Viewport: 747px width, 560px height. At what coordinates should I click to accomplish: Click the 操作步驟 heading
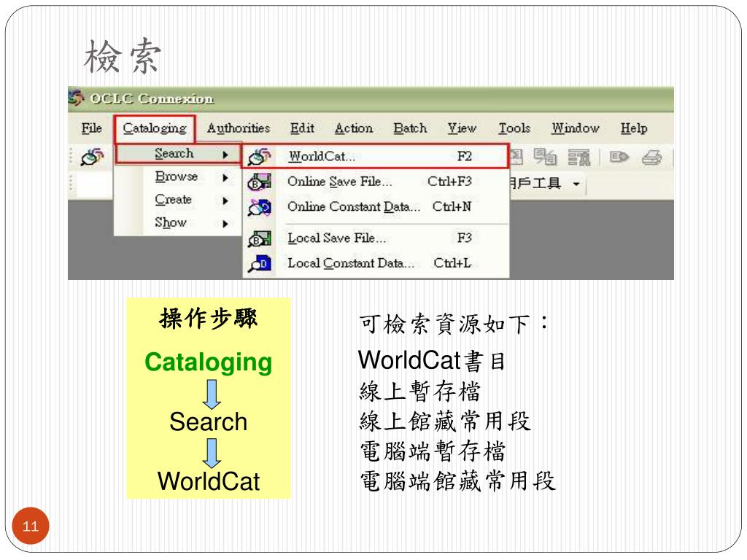pyautogui.click(x=208, y=318)
